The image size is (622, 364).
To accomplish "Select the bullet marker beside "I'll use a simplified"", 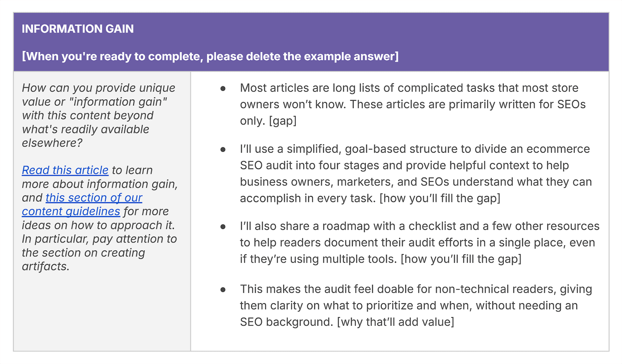I will click(223, 149).
